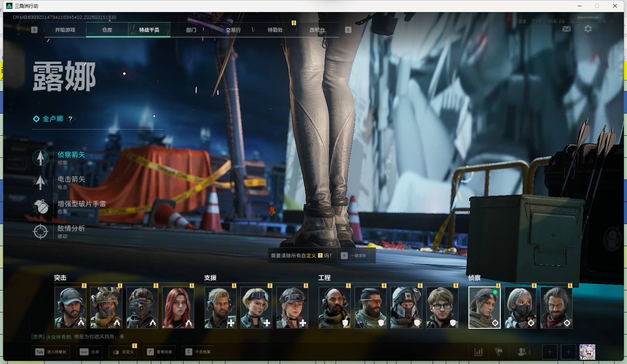
Task: Click the 出战 deploy button
Action: point(89,352)
